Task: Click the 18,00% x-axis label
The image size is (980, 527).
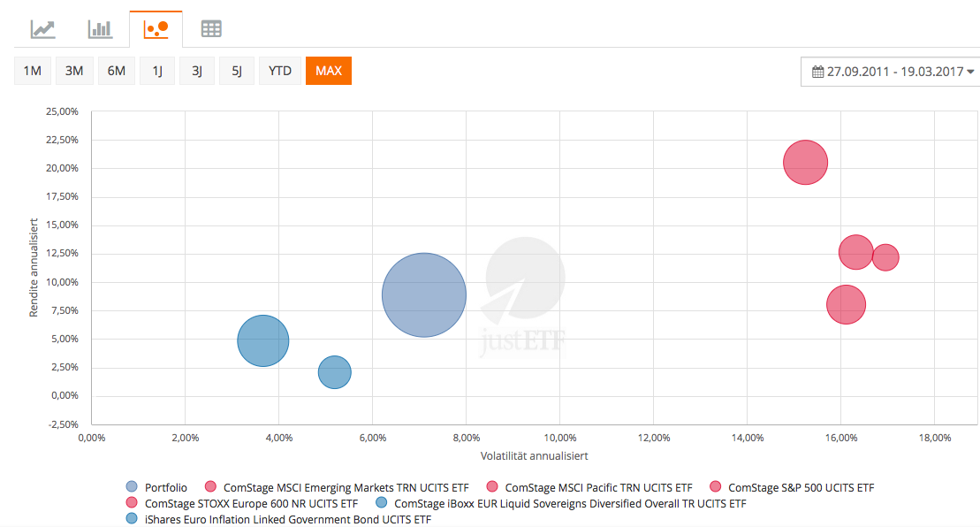Action: click(x=934, y=438)
